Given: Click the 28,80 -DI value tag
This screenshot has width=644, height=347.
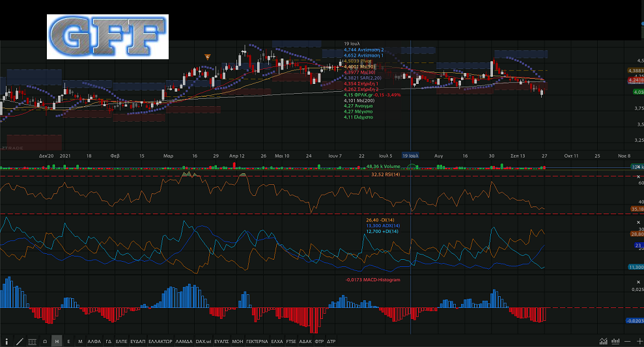Looking at the screenshot, I should point(637,234).
